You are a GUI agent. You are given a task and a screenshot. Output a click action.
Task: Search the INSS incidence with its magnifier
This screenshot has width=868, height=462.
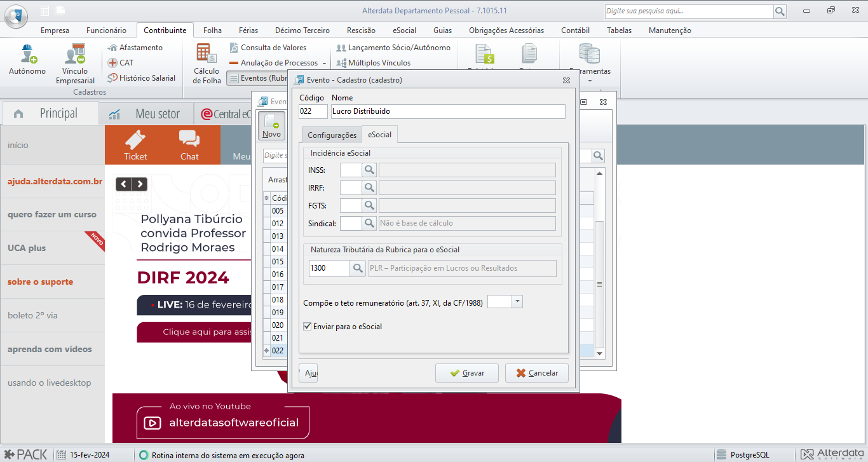369,170
